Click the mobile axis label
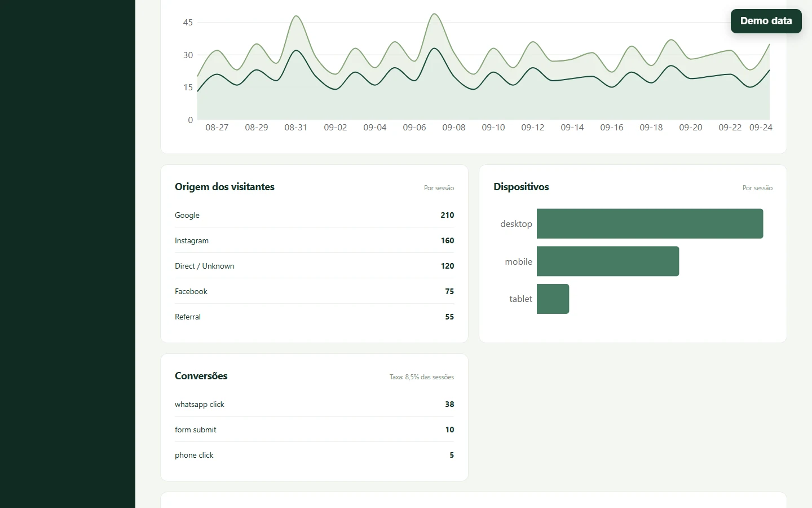Screen dimensions: 812x508 pyautogui.click(x=518, y=262)
